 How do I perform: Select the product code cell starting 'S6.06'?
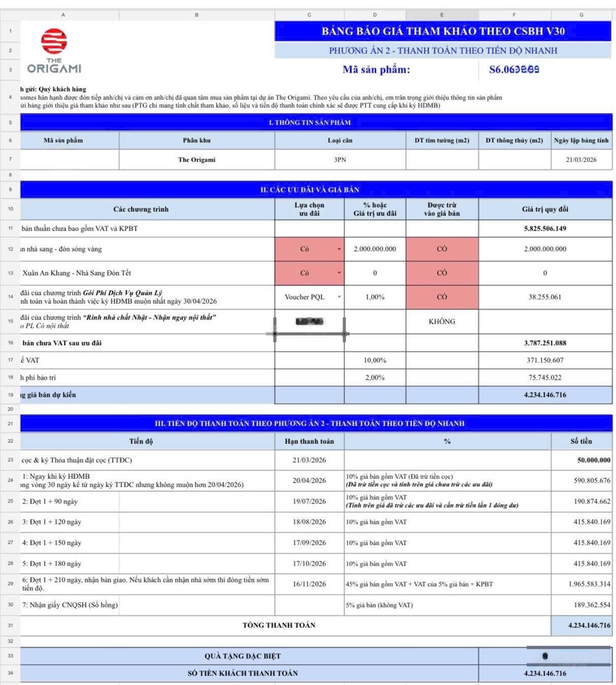tap(514, 70)
